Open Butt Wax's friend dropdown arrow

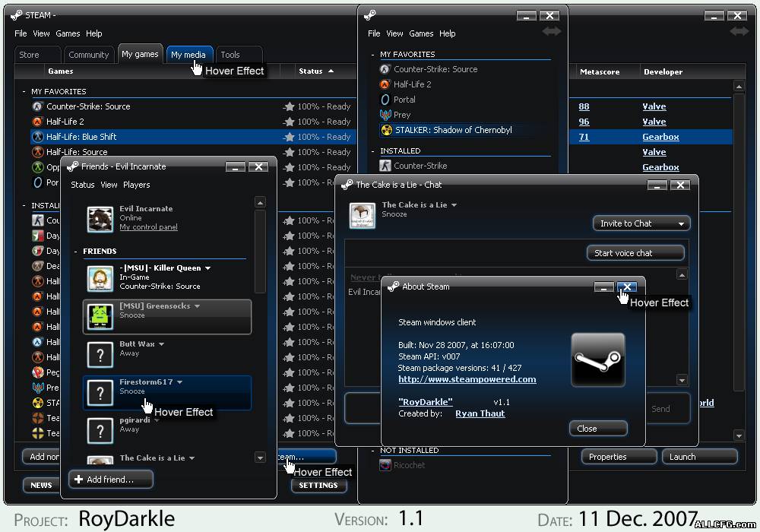coord(161,344)
